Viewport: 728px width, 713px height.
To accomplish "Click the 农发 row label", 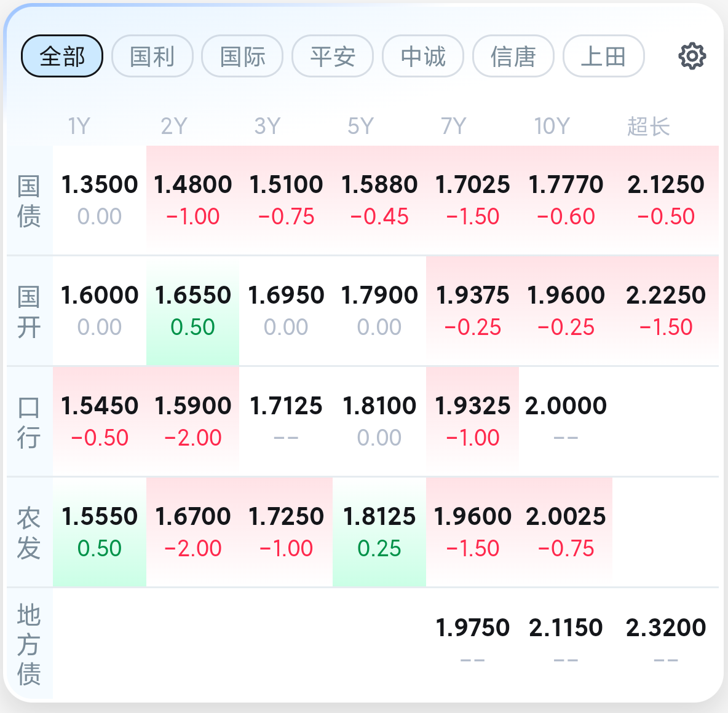I will tap(29, 534).
